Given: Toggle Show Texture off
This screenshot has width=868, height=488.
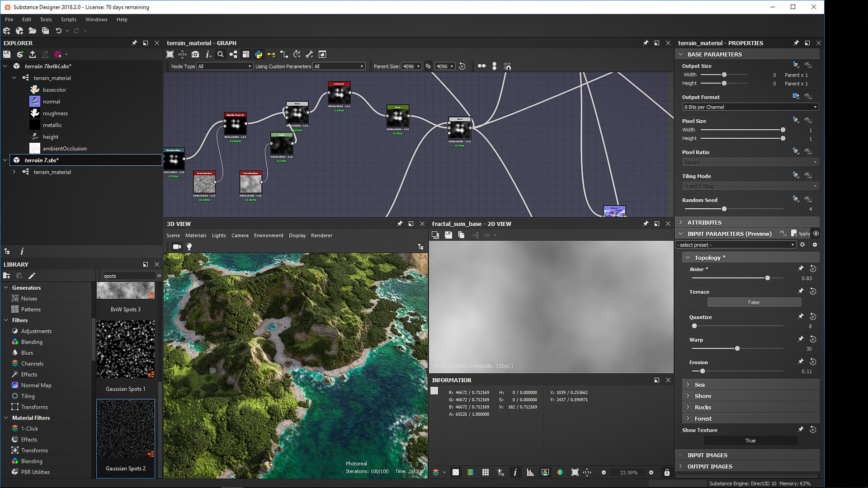Looking at the screenshot, I should [750, 440].
